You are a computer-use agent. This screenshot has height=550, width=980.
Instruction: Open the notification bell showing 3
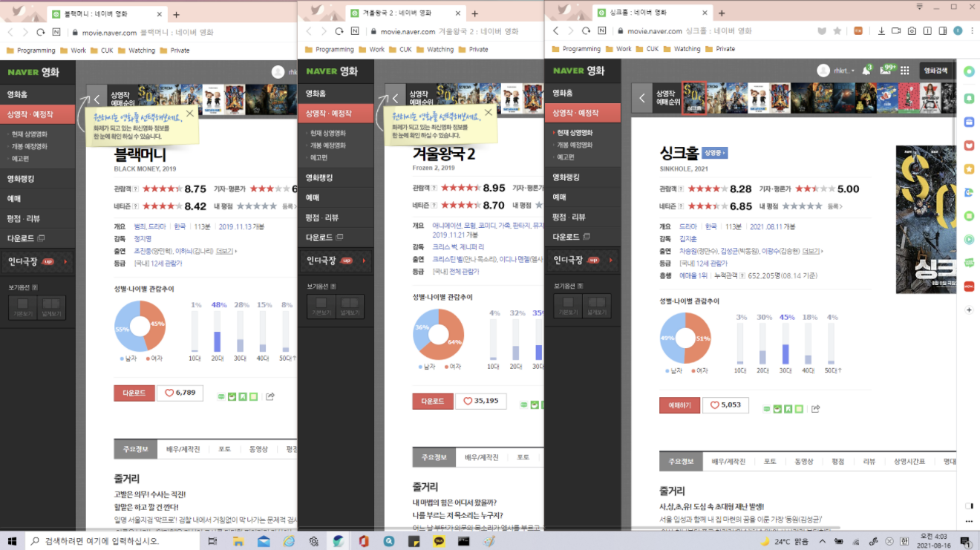[866, 71]
